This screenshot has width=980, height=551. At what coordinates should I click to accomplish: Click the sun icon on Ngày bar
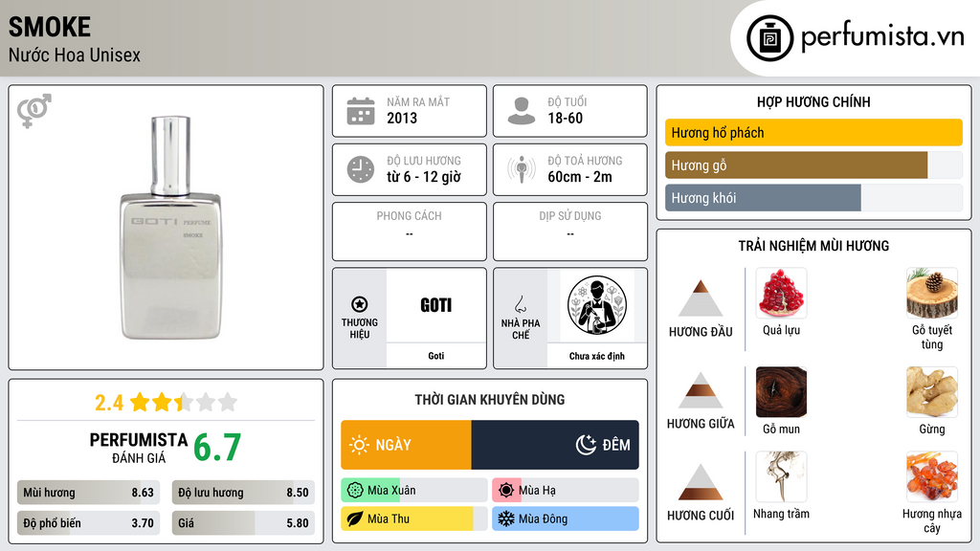(x=360, y=445)
